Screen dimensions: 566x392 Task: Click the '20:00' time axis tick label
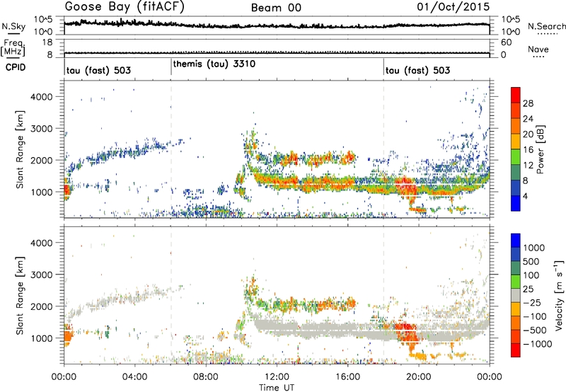(x=418, y=377)
